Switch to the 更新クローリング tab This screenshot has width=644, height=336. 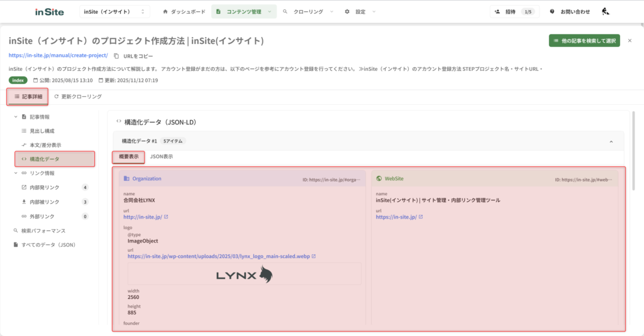(78, 97)
